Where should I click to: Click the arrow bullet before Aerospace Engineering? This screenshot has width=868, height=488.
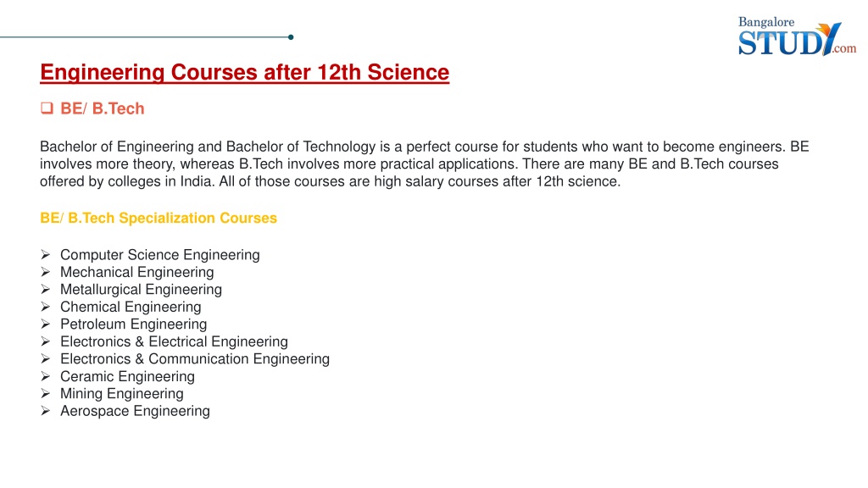pyautogui.click(x=46, y=411)
